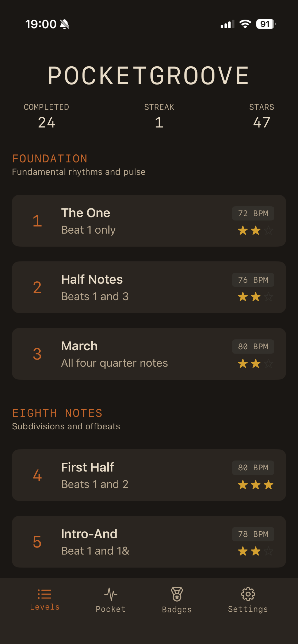Tap the three-star rating on First Half
The image size is (298, 644).
[256, 485]
